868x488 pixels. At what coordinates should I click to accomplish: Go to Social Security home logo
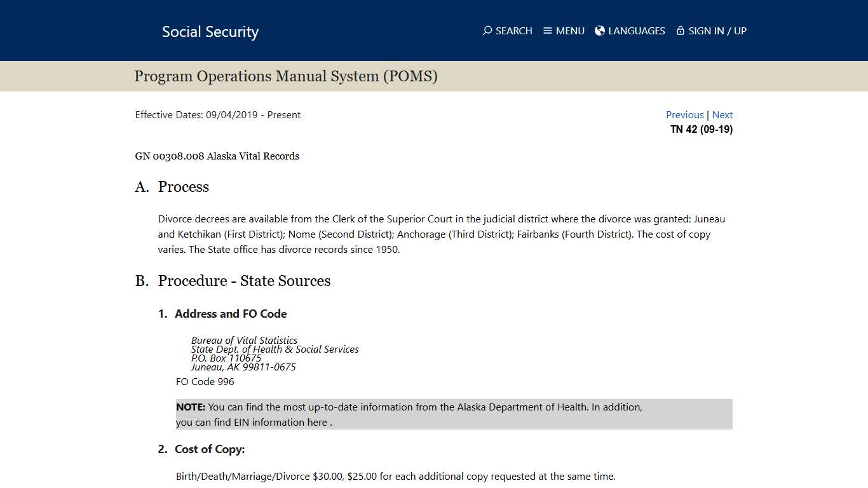tap(210, 32)
